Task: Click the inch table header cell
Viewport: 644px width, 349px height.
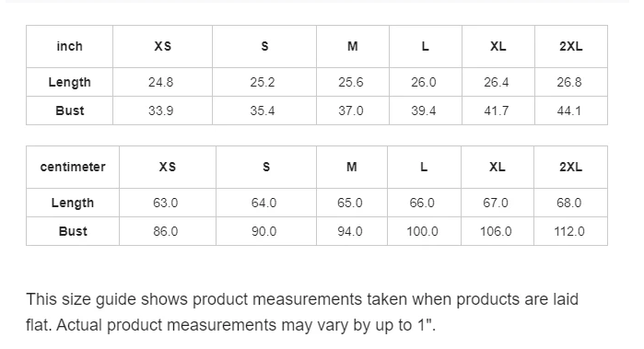Action: [69, 46]
